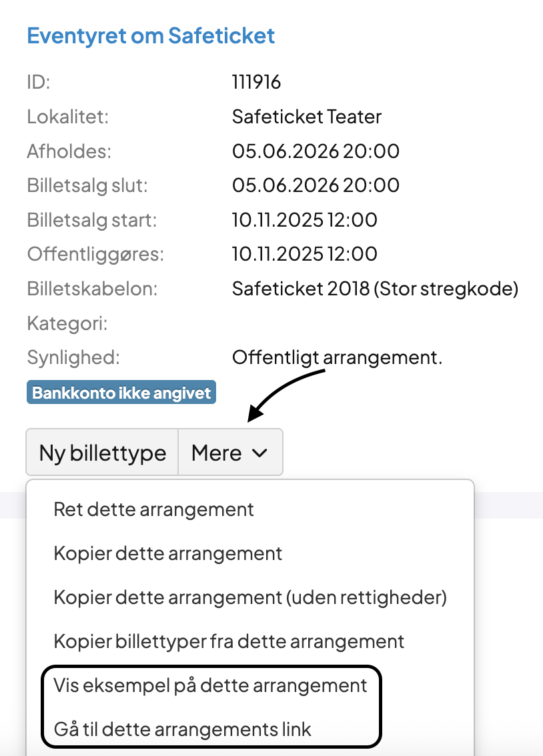Open the Eventyret om Safeticket title link
543x756 pixels.
point(151,35)
